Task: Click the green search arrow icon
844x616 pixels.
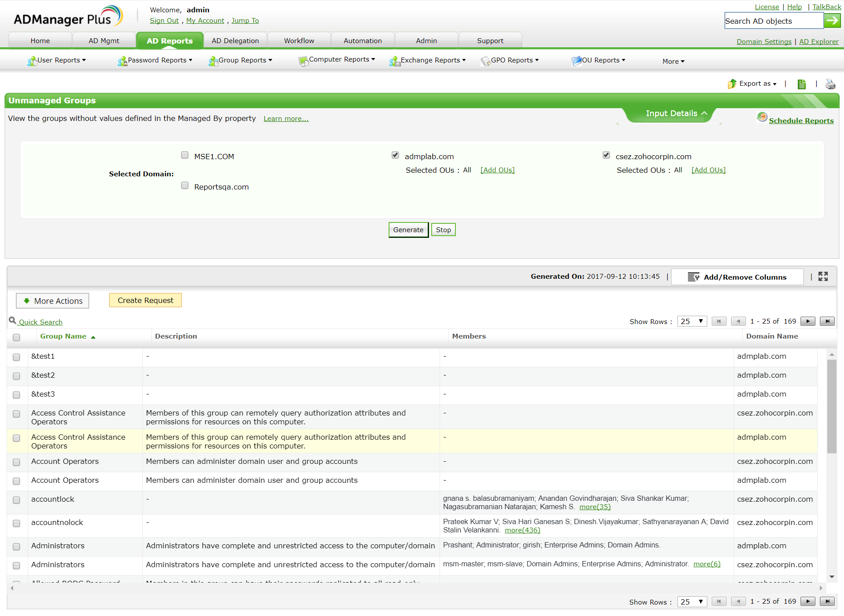Action: (x=832, y=20)
